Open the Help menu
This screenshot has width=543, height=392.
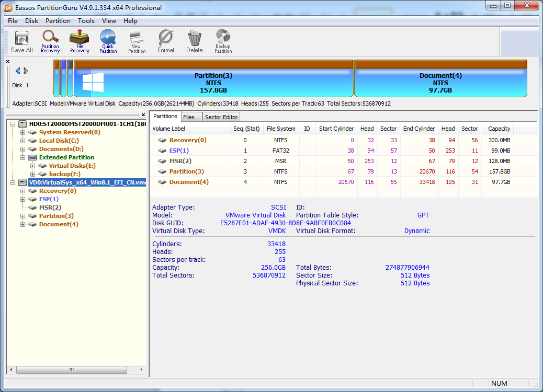[x=130, y=21]
